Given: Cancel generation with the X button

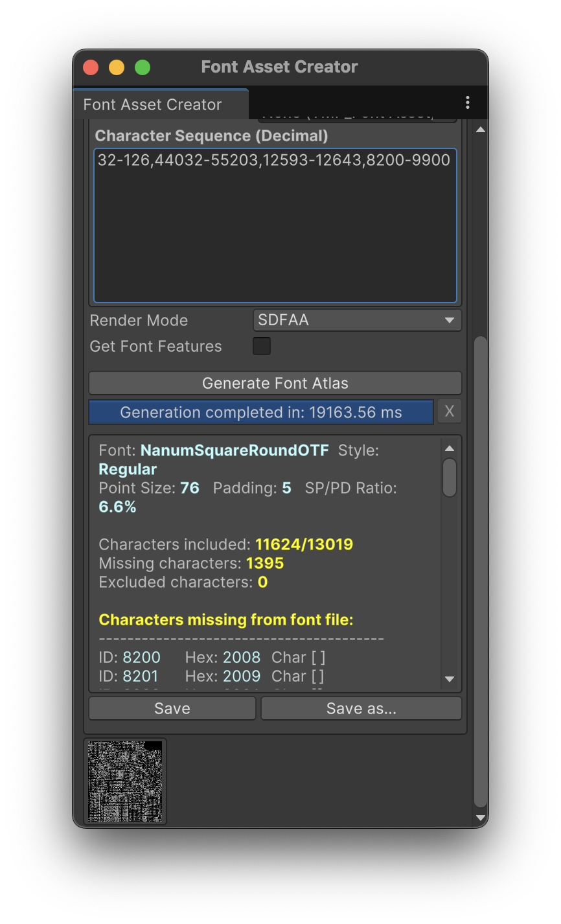Looking at the screenshot, I should pos(450,411).
